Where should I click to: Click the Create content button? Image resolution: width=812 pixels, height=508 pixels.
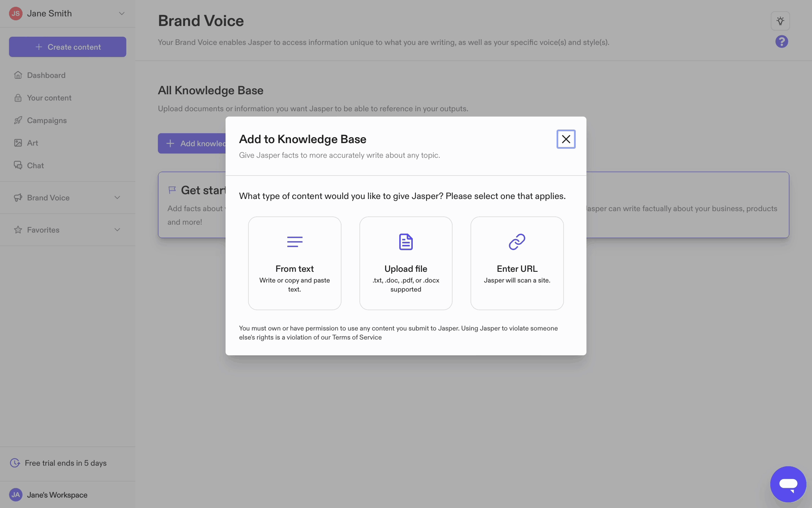[68, 47]
